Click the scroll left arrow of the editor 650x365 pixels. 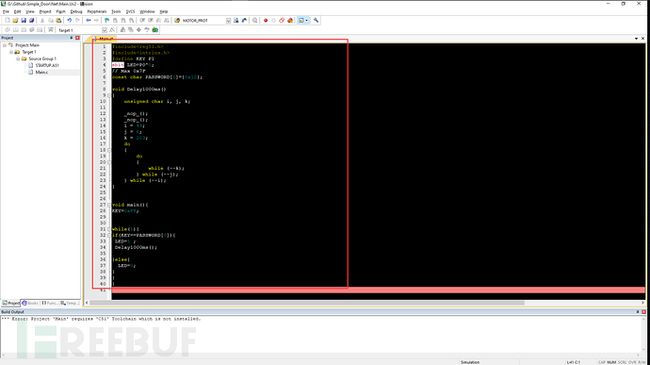87,303
